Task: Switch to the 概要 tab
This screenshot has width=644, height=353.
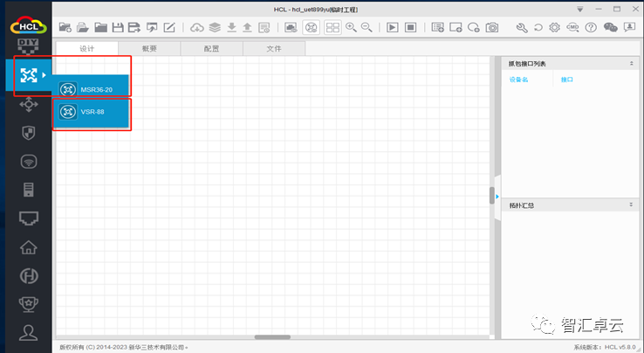Action: pyautogui.click(x=149, y=49)
